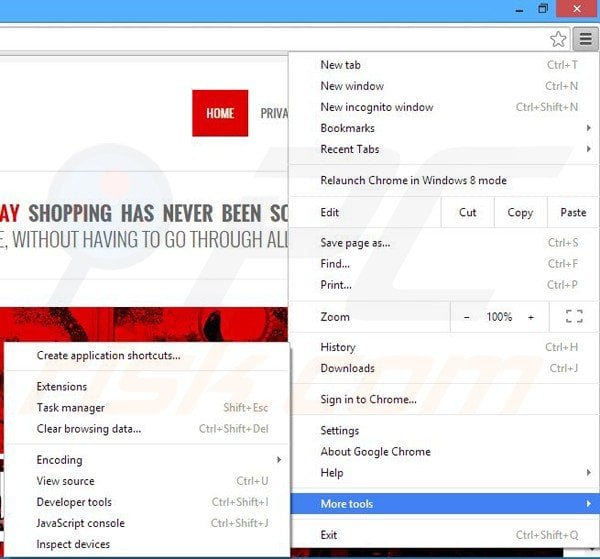Select About Google Chrome

click(x=443, y=451)
